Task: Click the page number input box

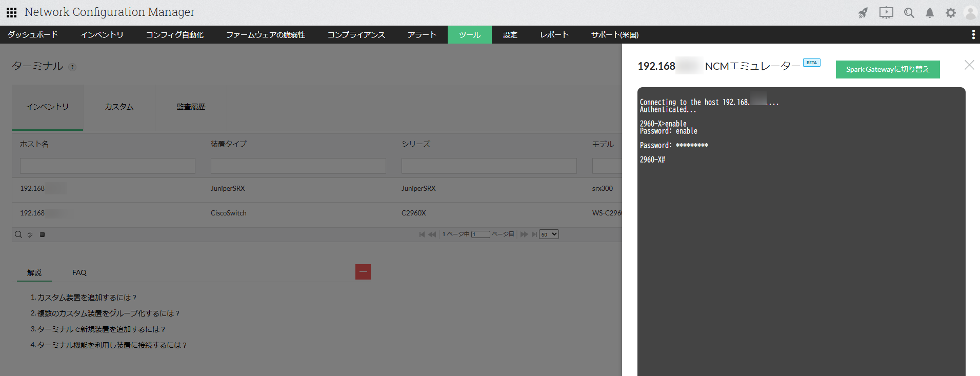Action: (481, 234)
